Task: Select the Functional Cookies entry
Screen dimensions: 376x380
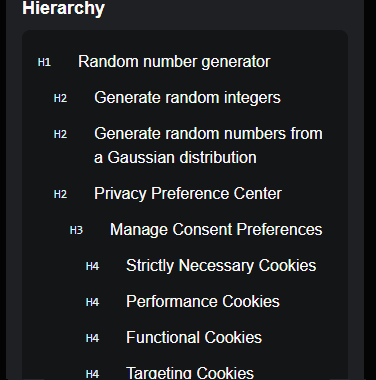Action: [194, 338]
